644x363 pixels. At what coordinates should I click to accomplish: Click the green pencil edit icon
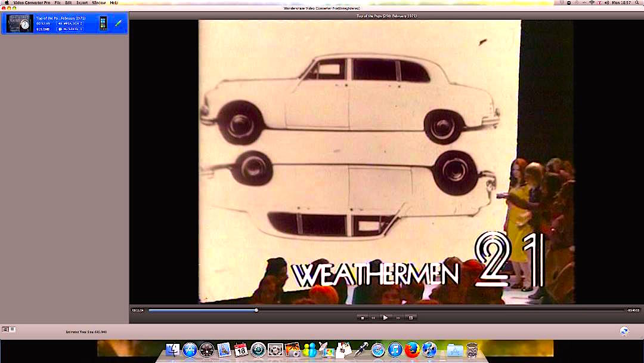pos(118,23)
